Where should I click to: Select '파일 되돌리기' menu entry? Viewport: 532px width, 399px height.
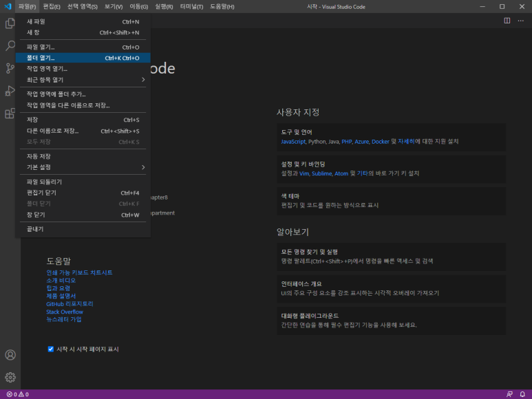tap(83, 182)
